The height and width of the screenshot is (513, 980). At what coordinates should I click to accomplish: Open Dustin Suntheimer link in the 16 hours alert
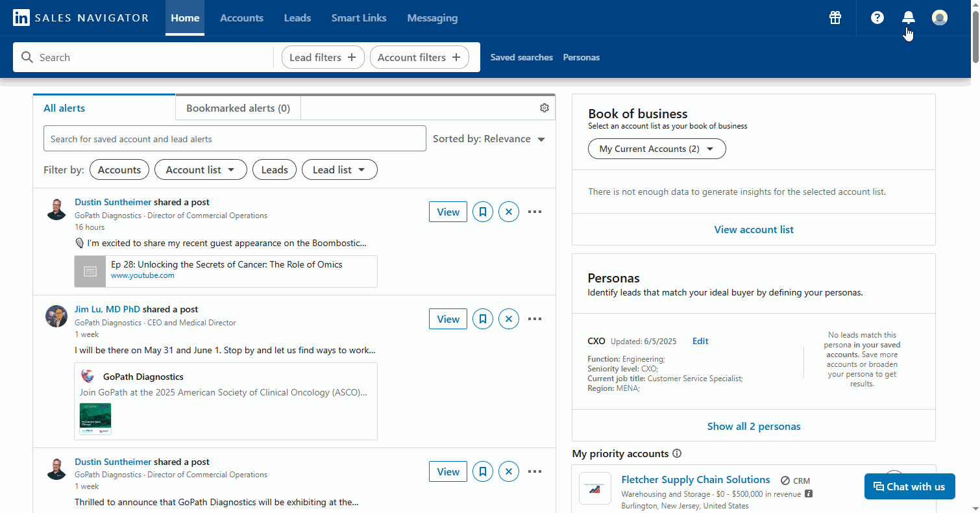pos(113,202)
